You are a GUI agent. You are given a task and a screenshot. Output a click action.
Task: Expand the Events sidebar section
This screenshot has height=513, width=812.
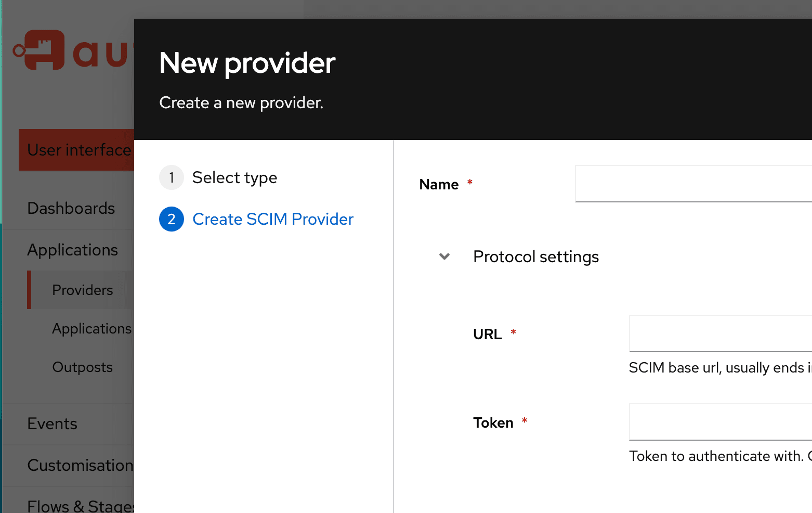pyautogui.click(x=53, y=424)
